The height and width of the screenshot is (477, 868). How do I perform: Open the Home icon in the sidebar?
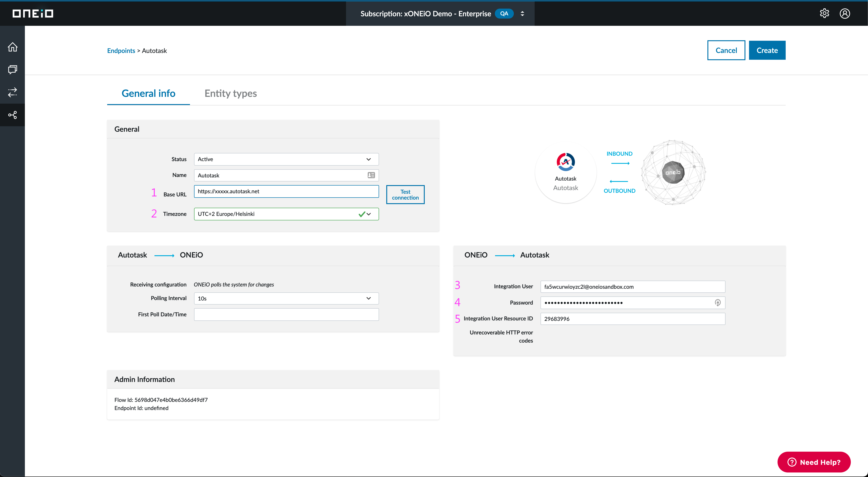point(12,47)
